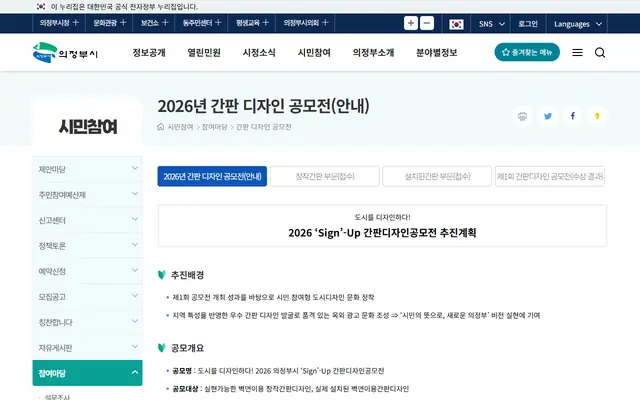Select 자유게시판 in sidebar
The image size is (640, 400).
click(55, 348)
